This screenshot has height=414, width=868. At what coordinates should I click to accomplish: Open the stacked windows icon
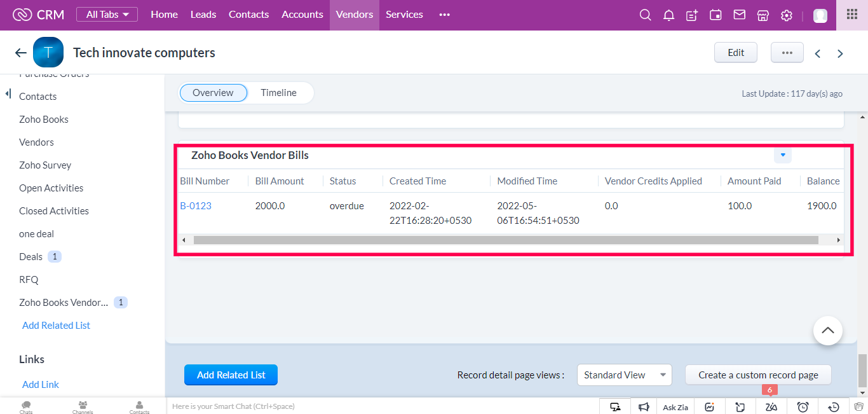[x=859, y=407]
